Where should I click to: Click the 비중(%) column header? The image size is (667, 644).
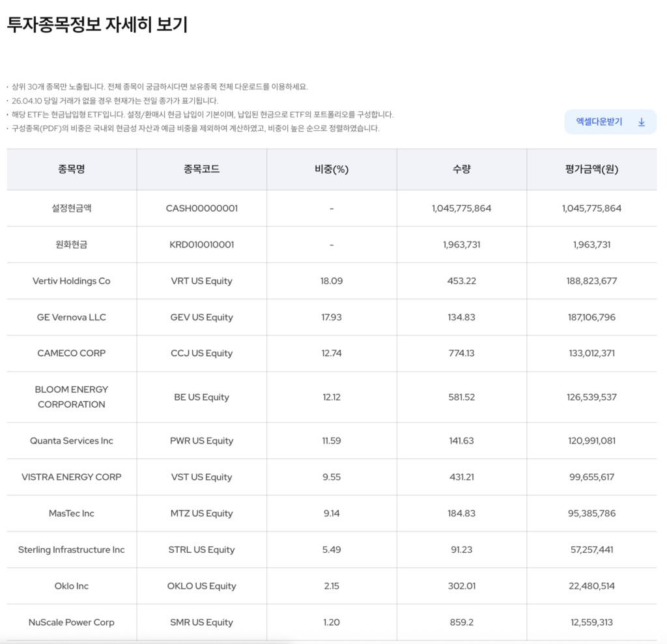pyautogui.click(x=332, y=169)
